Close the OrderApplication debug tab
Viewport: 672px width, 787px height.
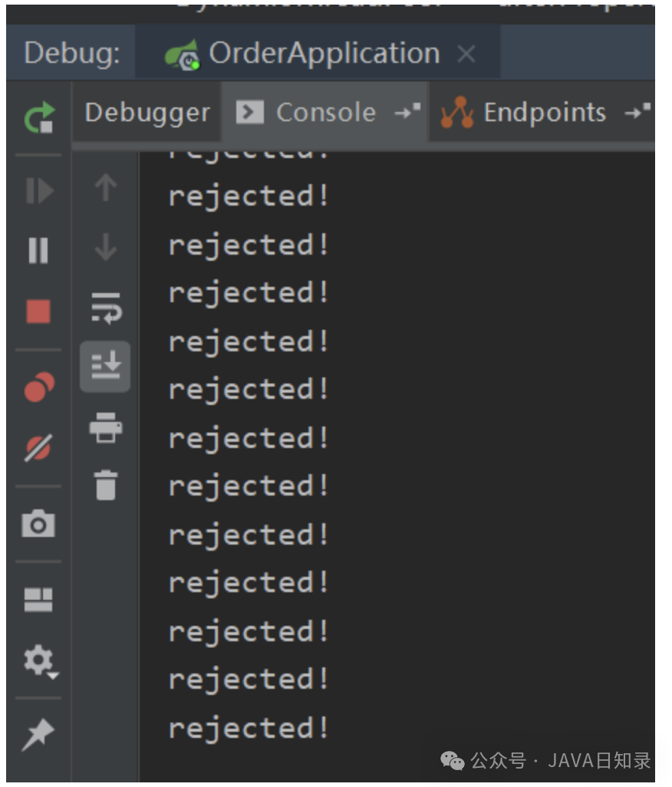pyautogui.click(x=466, y=54)
